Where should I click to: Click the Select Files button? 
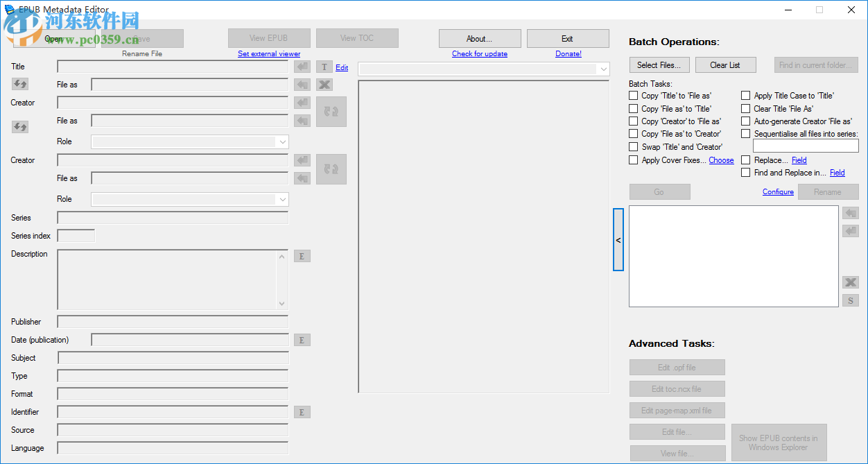coord(659,65)
